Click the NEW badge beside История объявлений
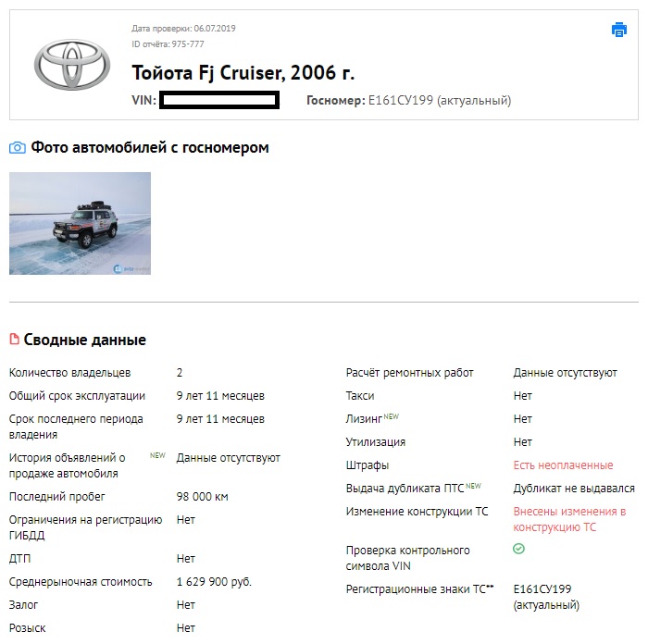This screenshot has width=648, height=644. click(157, 455)
